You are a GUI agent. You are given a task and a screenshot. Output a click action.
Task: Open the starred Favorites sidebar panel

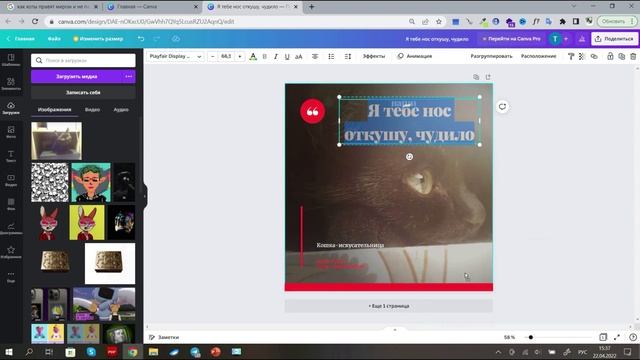11,252
